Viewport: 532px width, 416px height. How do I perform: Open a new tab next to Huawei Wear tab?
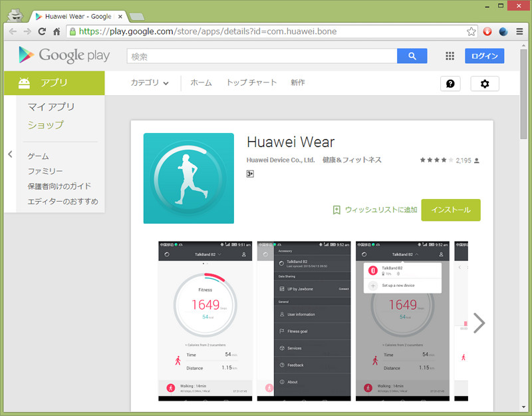pos(137,16)
